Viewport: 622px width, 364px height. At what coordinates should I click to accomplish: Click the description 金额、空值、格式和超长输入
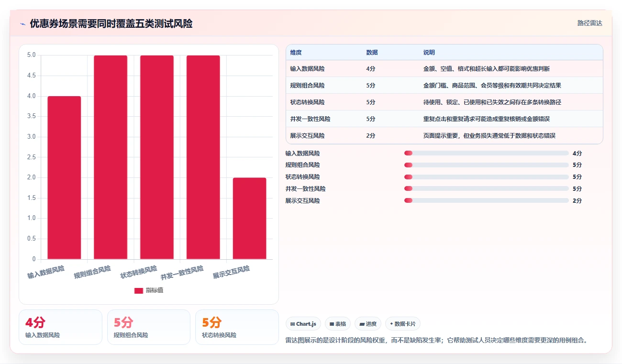pos(487,69)
